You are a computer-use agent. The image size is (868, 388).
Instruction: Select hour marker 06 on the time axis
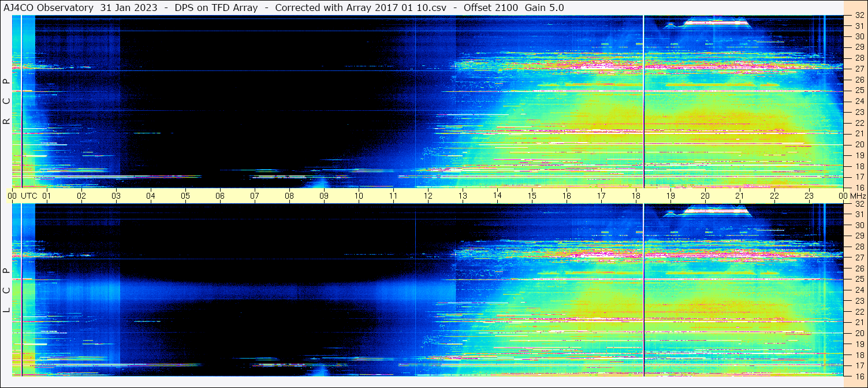220,196
